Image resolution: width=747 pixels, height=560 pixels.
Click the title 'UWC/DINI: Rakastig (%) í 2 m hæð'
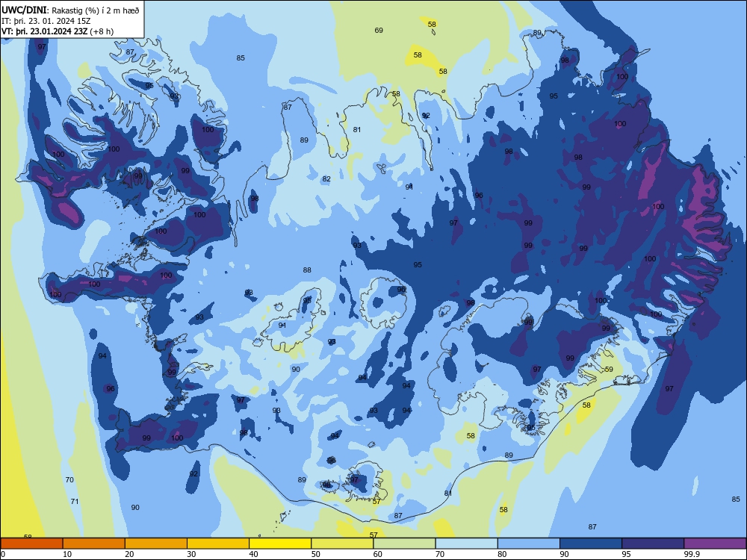coord(70,10)
